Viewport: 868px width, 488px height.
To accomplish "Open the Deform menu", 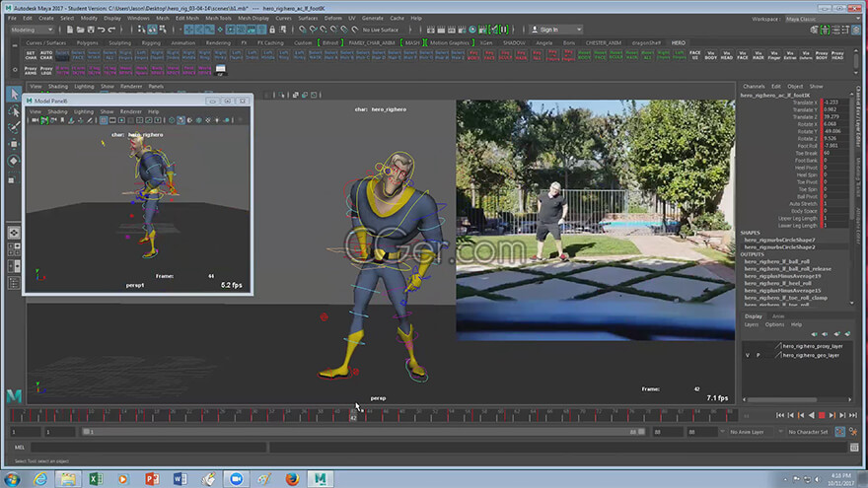I will (x=332, y=19).
